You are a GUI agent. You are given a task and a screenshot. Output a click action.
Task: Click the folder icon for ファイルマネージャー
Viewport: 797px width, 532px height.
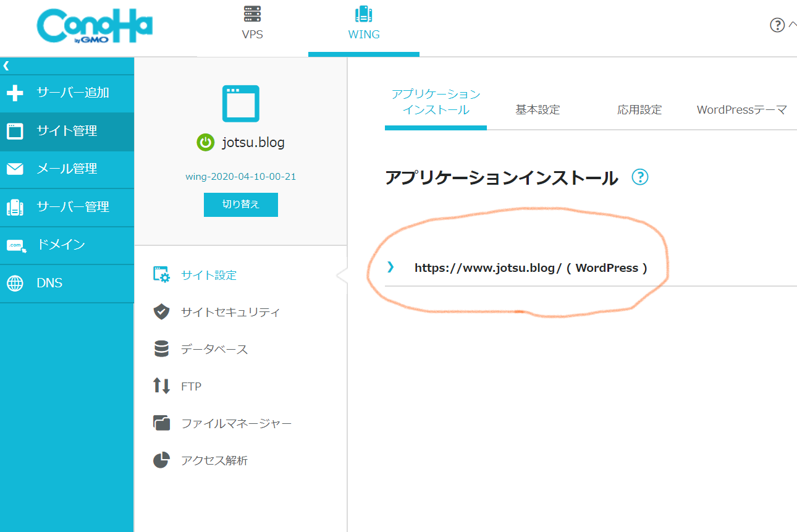coord(161,423)
